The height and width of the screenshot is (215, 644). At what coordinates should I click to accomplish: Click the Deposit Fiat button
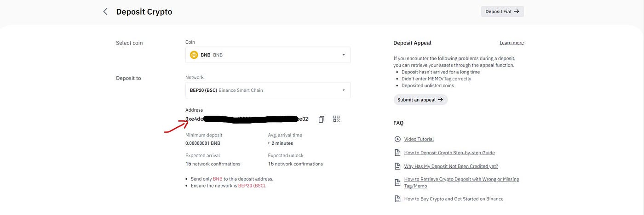(502, 11)
